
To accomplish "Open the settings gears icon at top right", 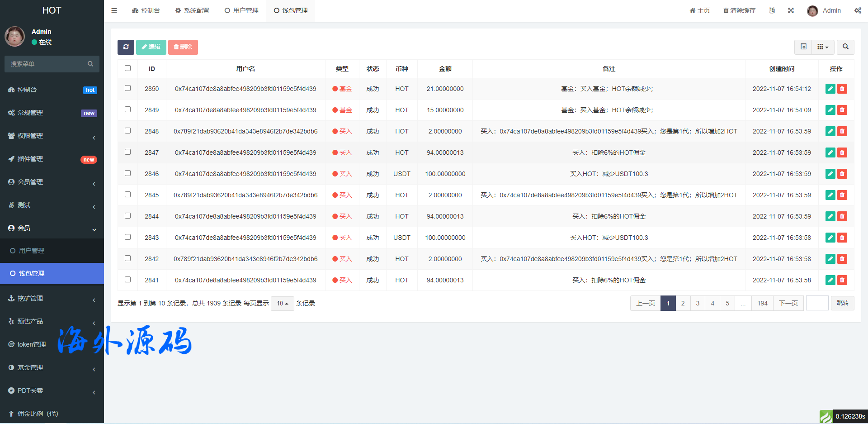I will pyautogui.click(x=858, y=10).
